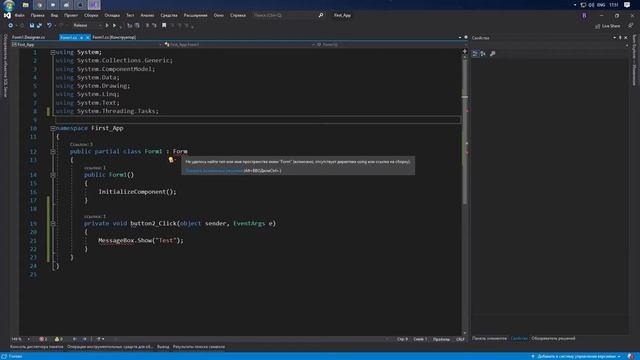The height and width of the screenshot is (360, 640).
Task: Click the errors count indicator
Action: pos(43,339)
